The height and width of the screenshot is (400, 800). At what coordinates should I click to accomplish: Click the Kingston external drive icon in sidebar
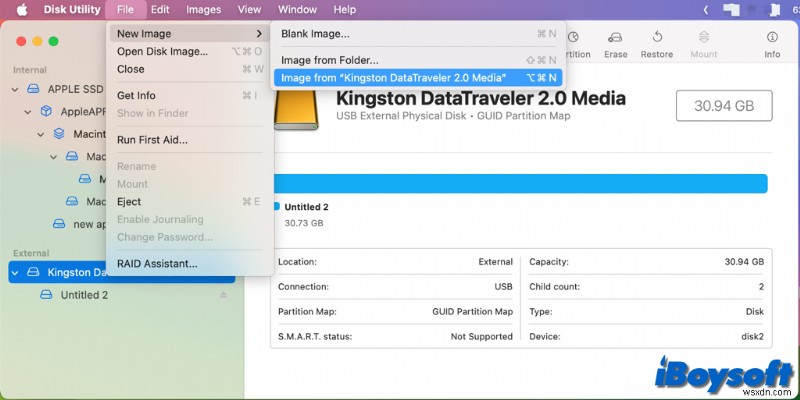tap(33, 272)
